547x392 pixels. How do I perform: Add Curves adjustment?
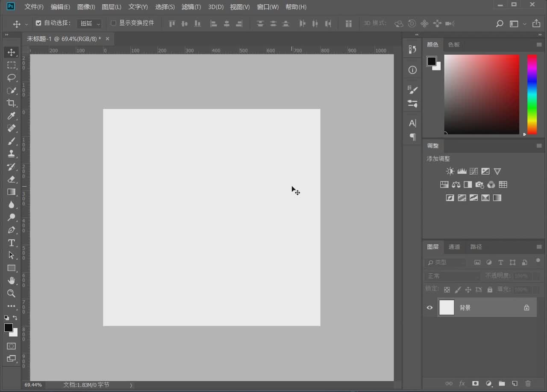pos(473,171)
